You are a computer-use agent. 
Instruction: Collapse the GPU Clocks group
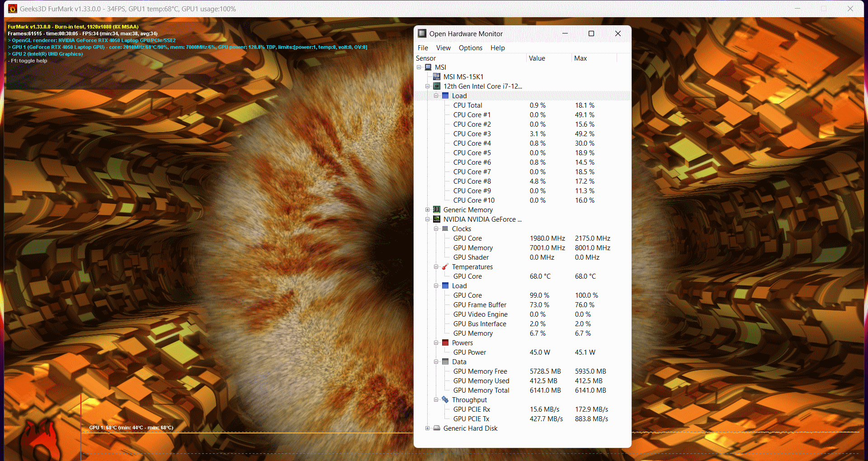click(436, 229)
